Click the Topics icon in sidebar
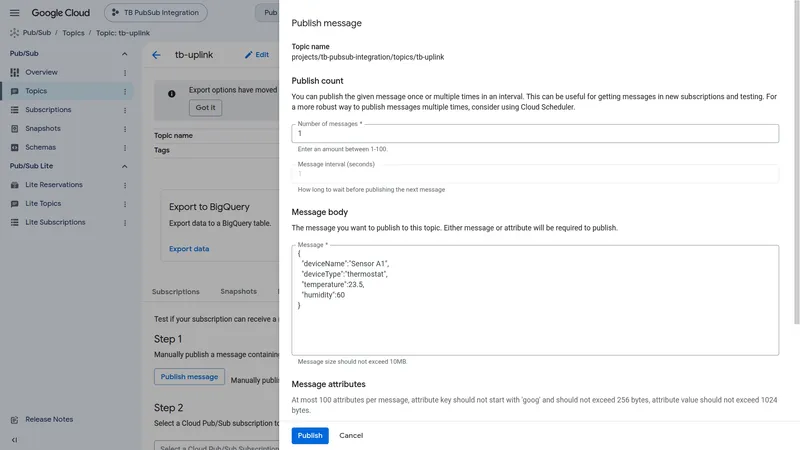Image resolution: width=800 pixels, height=450 pixels. [14, 91]
